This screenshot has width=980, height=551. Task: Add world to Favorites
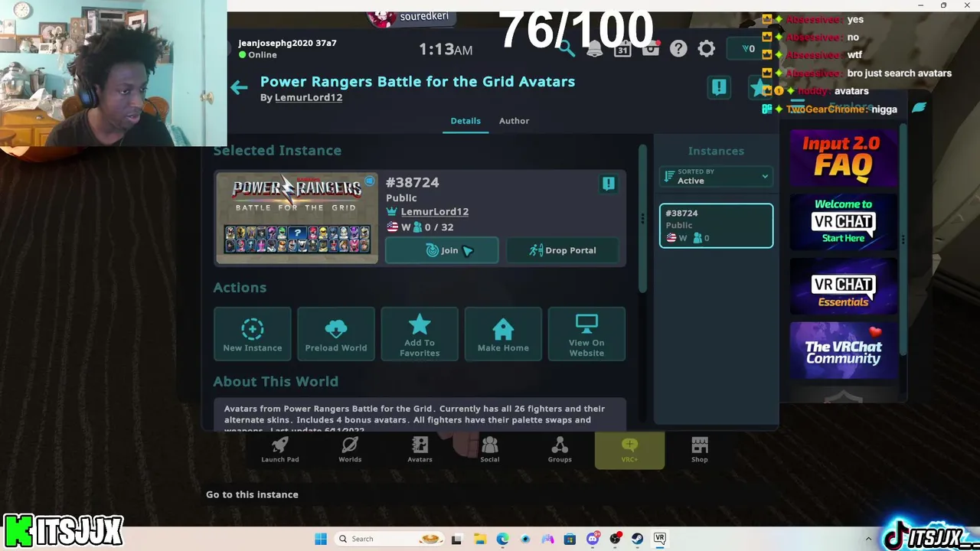420,334
